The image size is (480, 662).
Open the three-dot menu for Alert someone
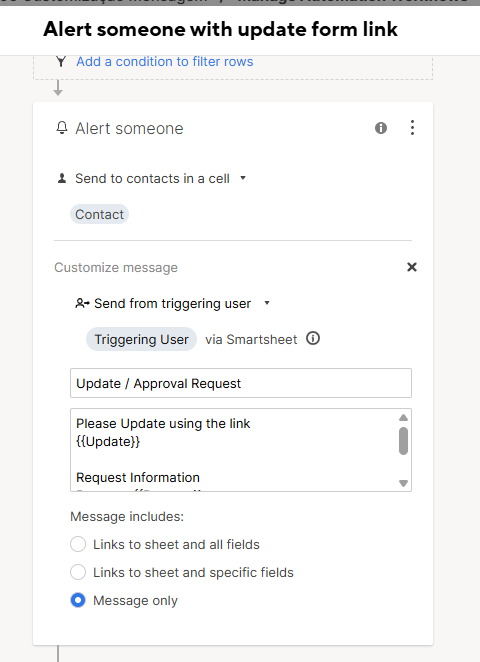pyautogui.click(x=412, y=128)
